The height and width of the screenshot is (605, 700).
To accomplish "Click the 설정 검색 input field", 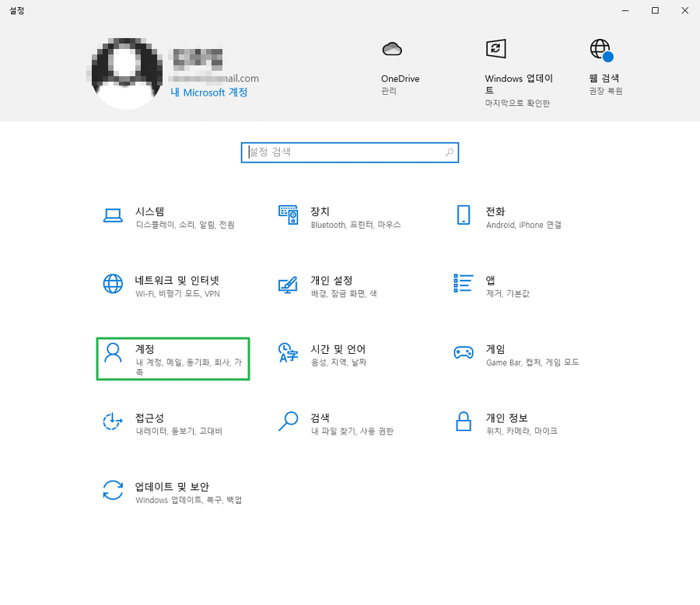I will pyautogui.click(x=349, y=152).
